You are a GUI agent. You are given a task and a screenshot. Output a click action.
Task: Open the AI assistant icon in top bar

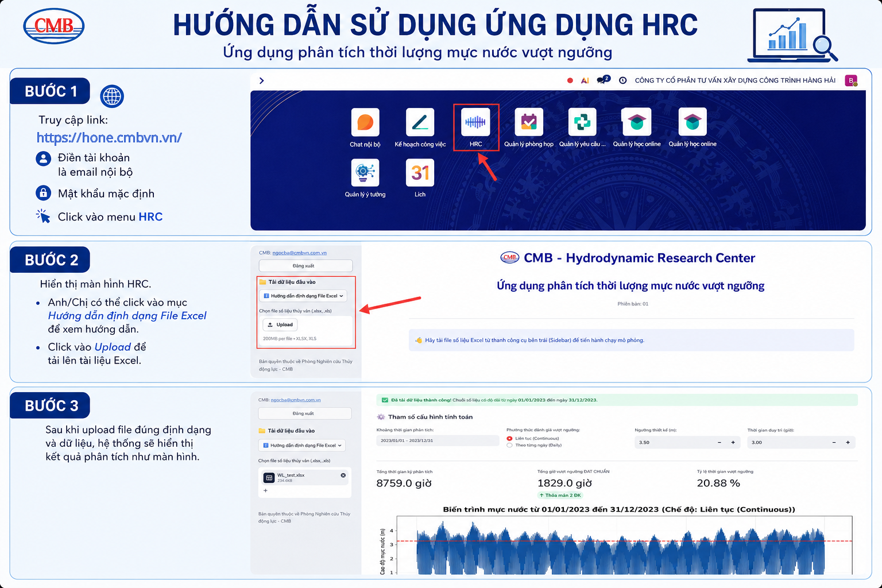pyautogui.click(x=585, y=80)
